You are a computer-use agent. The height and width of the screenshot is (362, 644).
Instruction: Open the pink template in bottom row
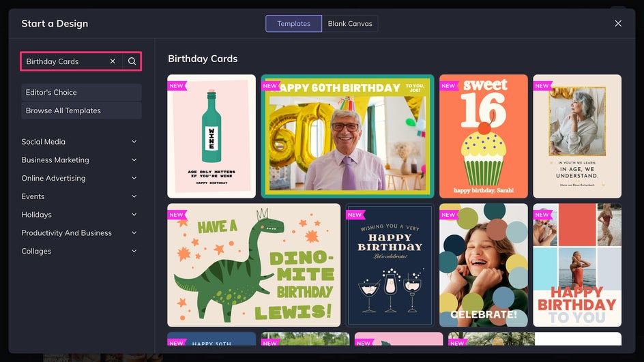pos(399,339)
